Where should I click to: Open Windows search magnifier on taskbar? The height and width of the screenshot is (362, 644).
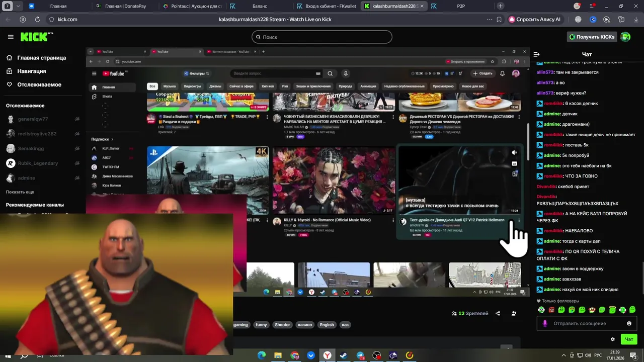24,356
